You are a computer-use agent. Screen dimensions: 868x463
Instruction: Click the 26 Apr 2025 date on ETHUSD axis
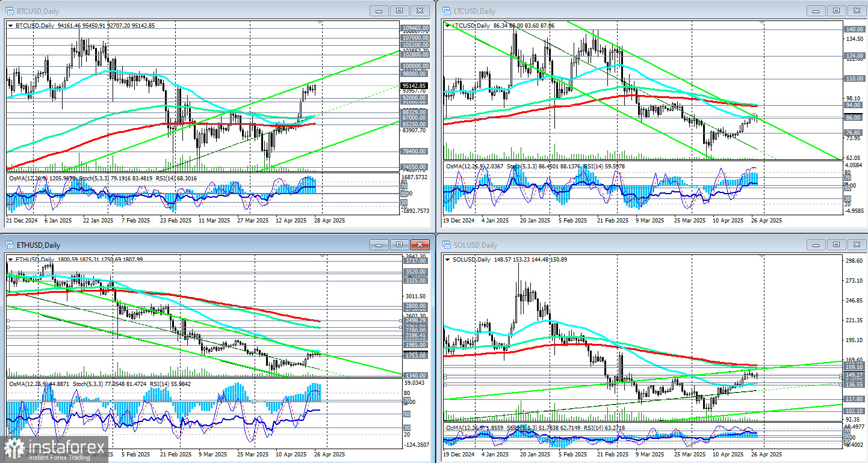click(330, 455)
